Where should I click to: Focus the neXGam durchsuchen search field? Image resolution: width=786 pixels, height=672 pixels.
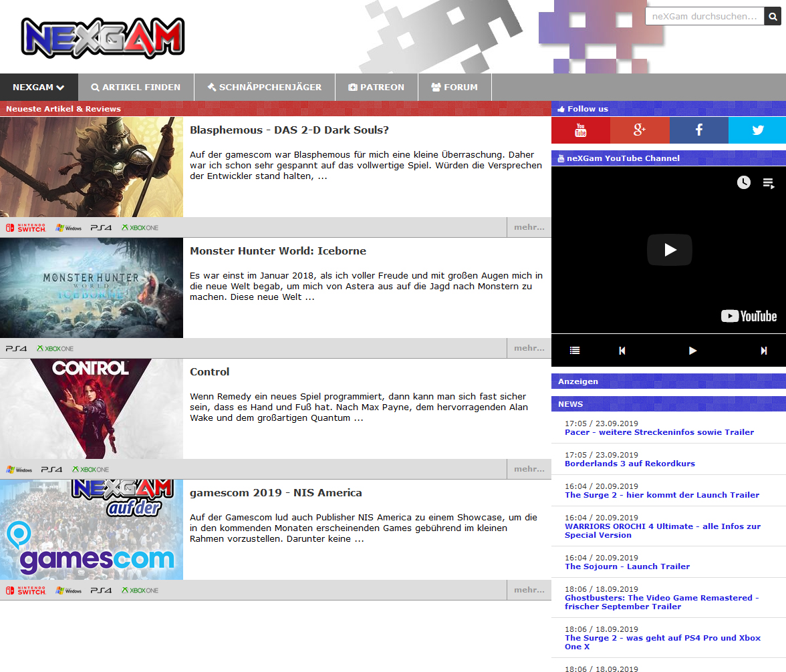point(704,17)
